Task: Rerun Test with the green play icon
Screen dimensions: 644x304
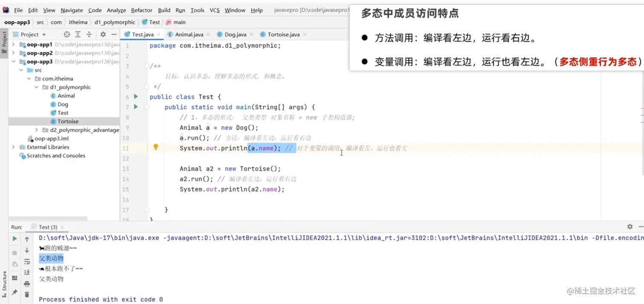Action: (x=15, y=239)
